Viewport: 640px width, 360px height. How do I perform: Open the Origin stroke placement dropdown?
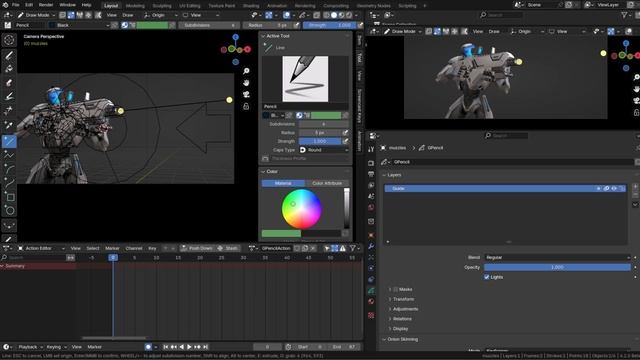(x=160, y=15)
